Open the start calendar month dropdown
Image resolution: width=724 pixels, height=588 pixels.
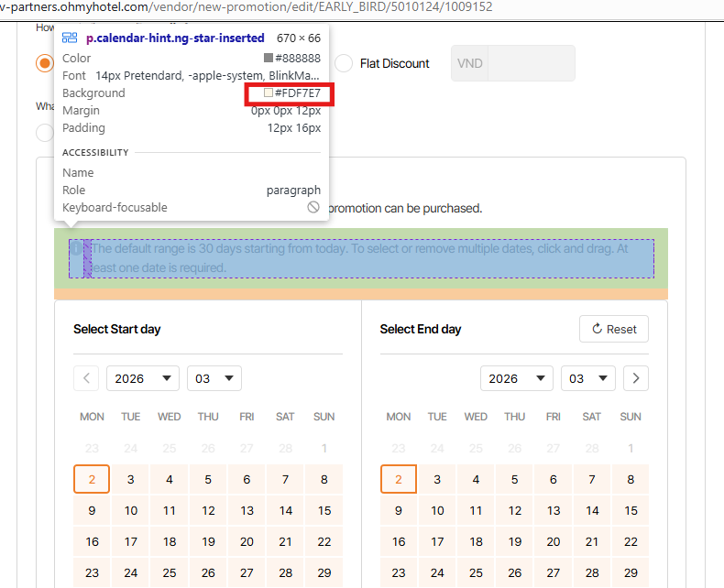tap(214, 378)
